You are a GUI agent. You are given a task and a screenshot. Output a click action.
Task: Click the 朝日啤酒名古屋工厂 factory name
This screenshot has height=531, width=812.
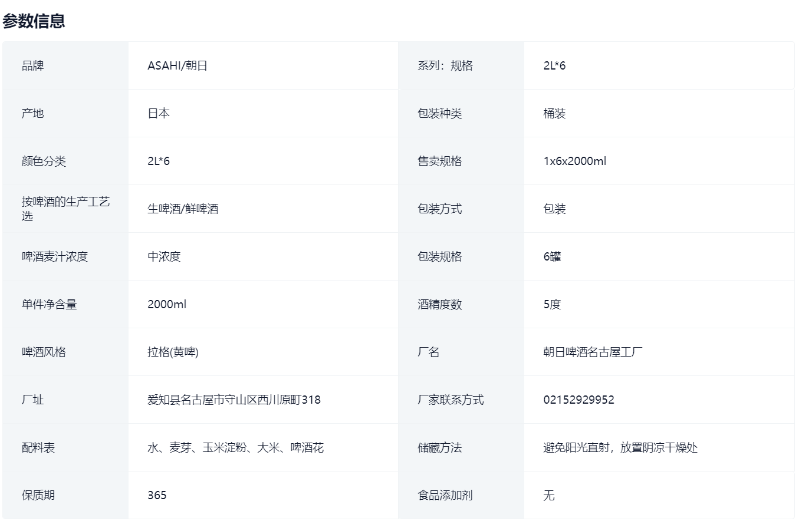tap(593, 352)
